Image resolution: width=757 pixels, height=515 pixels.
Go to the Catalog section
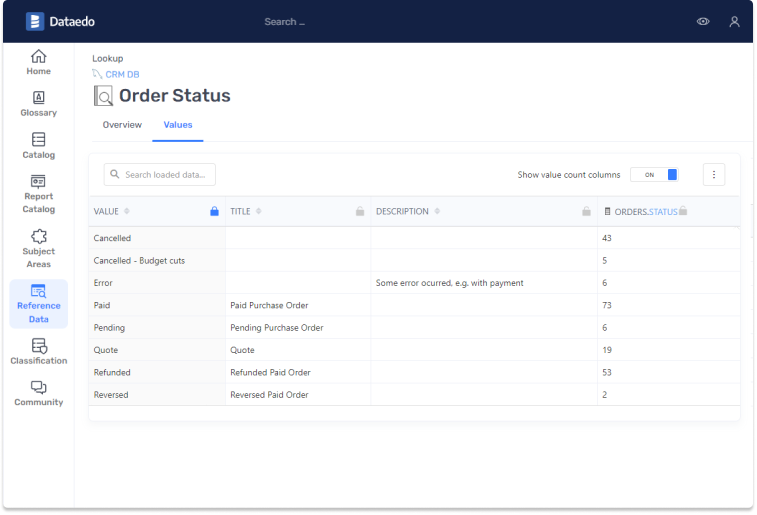[39, 146]
